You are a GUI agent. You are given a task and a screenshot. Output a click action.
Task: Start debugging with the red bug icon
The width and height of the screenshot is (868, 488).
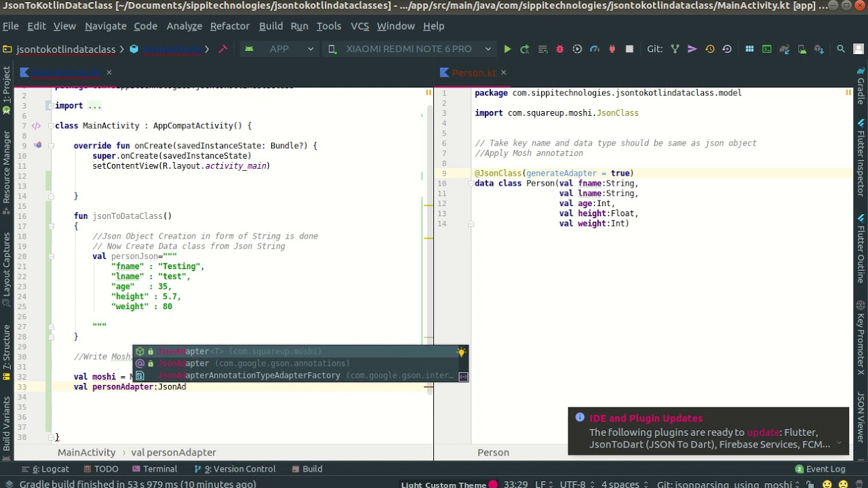(559, 49)
